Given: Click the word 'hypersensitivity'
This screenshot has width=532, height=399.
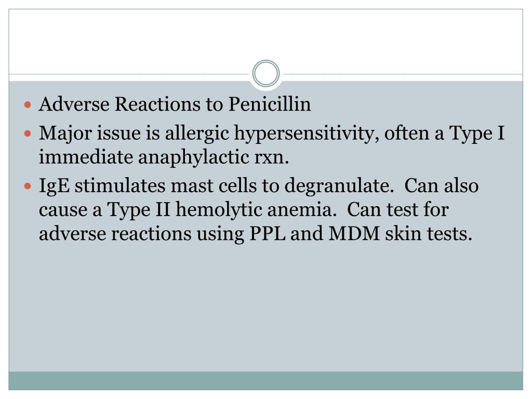Looking at the screenshot, I should pos(306,134).
